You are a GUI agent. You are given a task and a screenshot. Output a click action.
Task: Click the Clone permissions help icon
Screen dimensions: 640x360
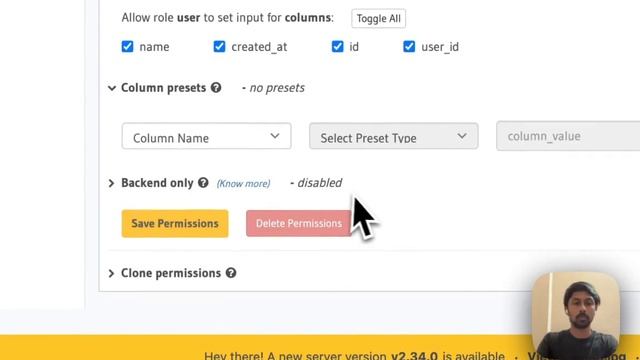pyautogui.click(x=231, y=273)
